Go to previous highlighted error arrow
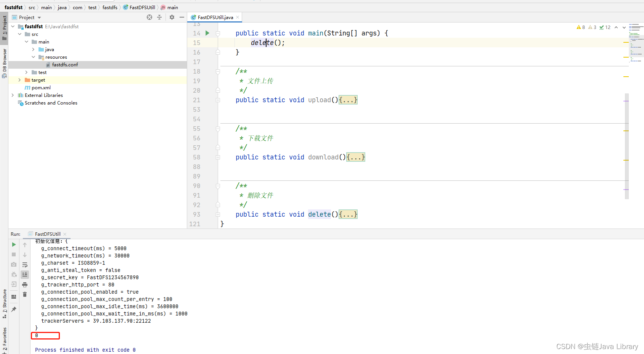 click(616, 27)
